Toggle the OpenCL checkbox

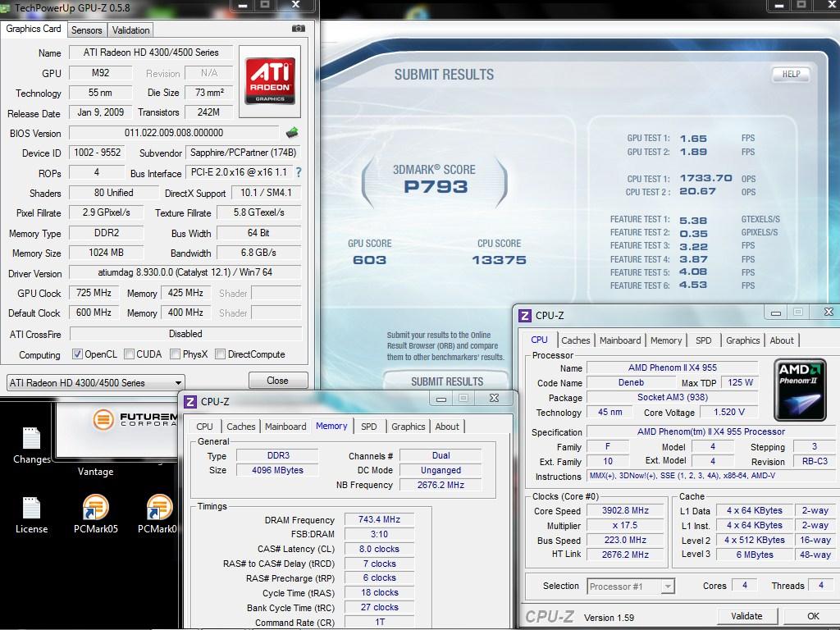tap(77, 354)
